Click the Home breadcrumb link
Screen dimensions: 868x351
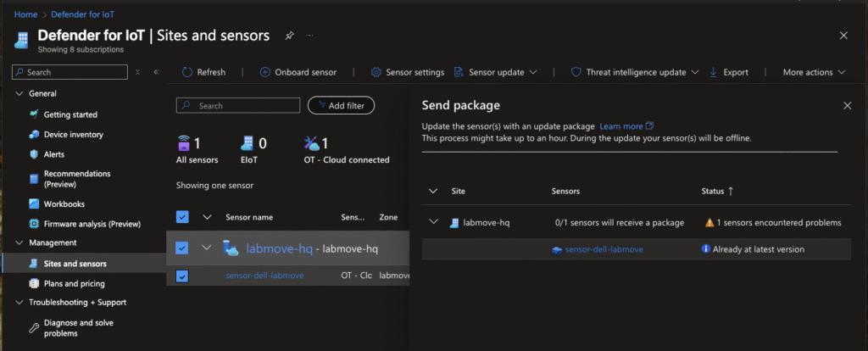pos(26,14)
